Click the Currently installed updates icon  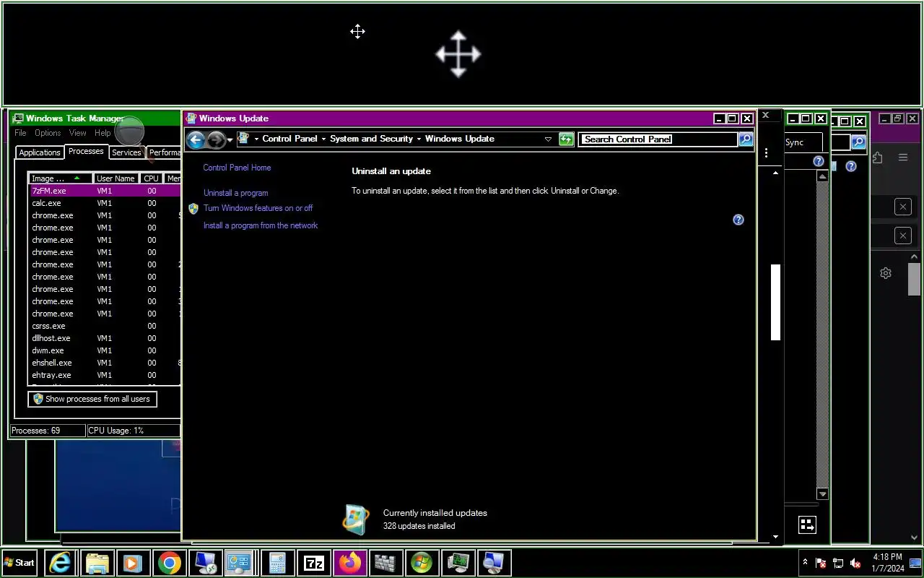point(356,519)
